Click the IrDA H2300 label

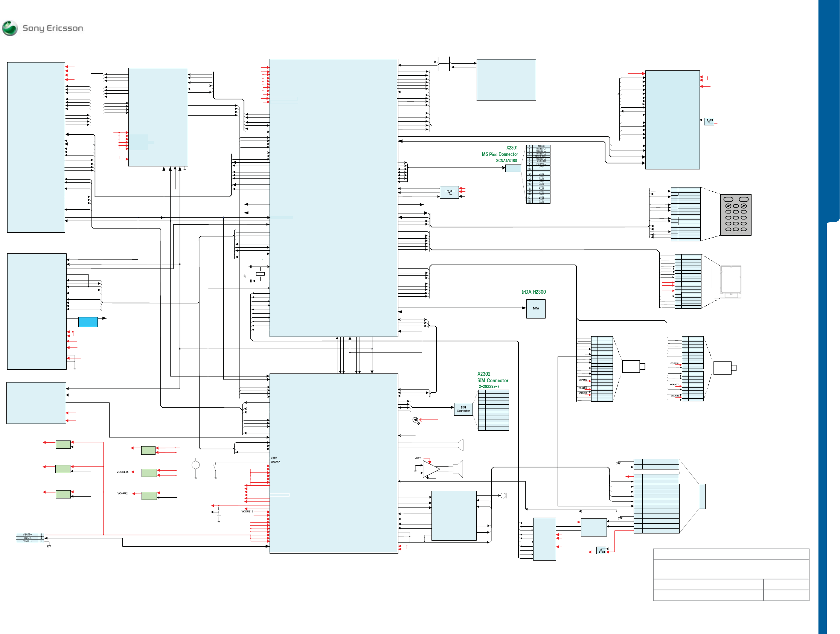tap(533, 292)
